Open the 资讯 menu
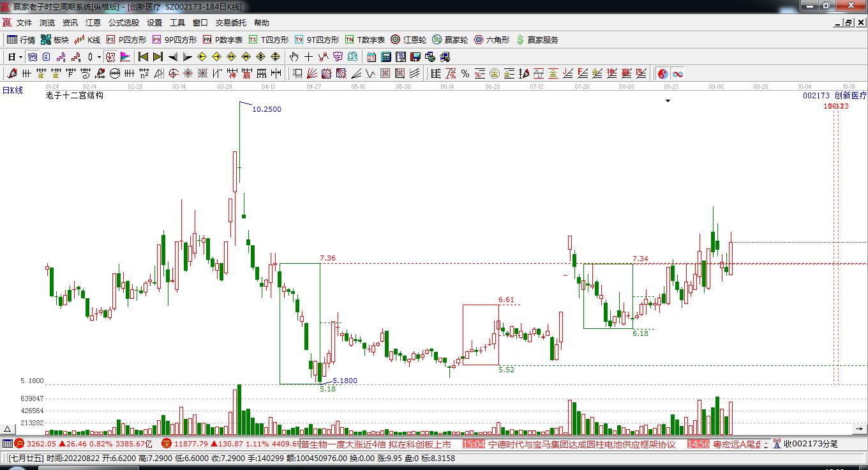 click(x=70, y=23)
